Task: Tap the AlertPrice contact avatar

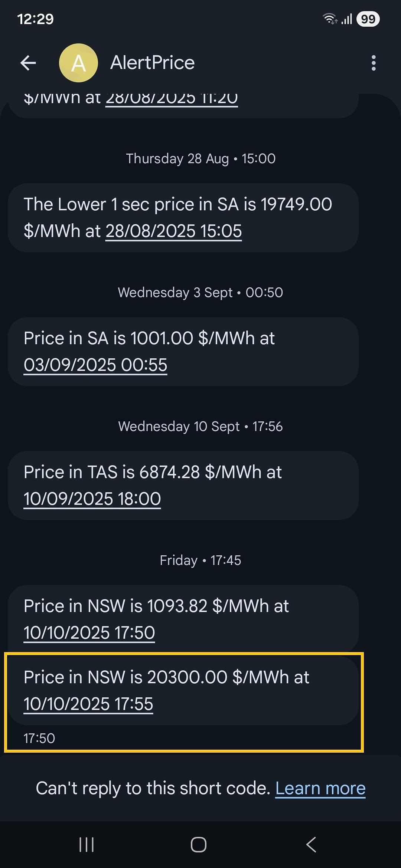Action: (78, 63)
